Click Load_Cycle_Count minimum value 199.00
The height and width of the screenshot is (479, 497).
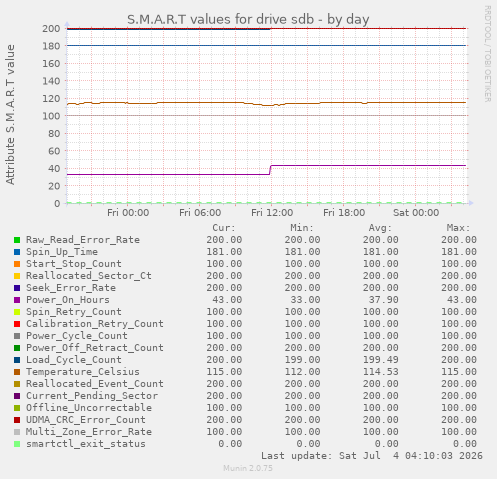click(302, 360)
